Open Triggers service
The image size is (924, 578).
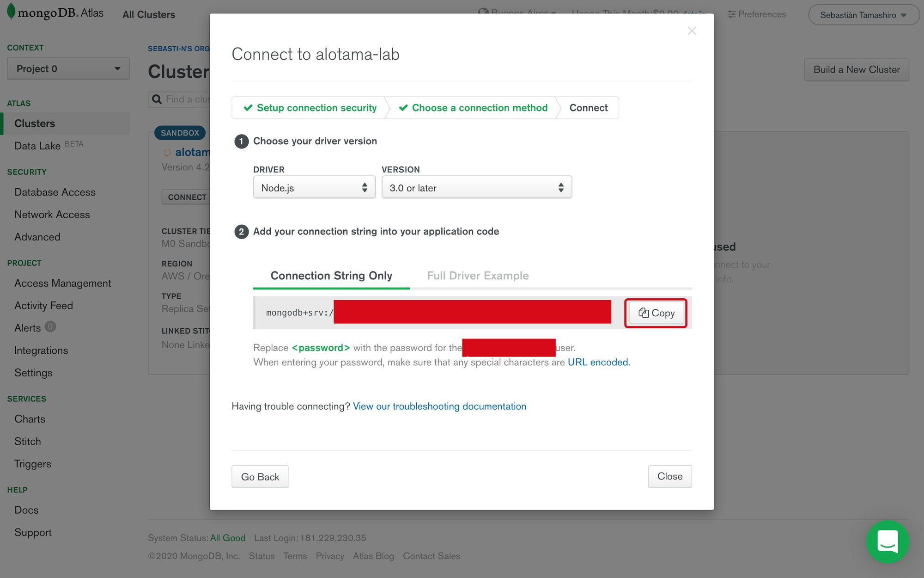[x=32, y=464]
